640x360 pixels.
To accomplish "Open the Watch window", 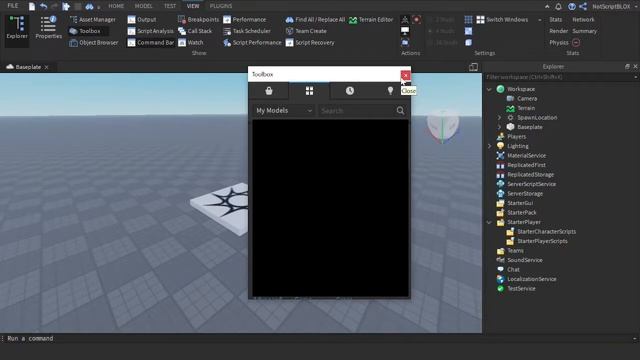I will click(x=191, y=42).
